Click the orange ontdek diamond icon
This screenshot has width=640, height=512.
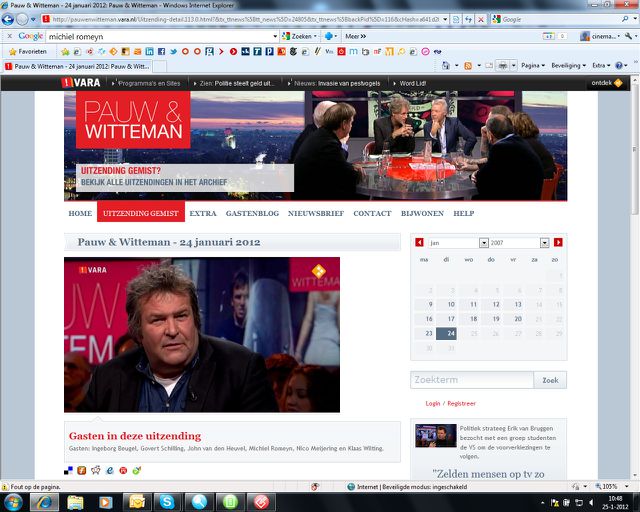(618, 83)
